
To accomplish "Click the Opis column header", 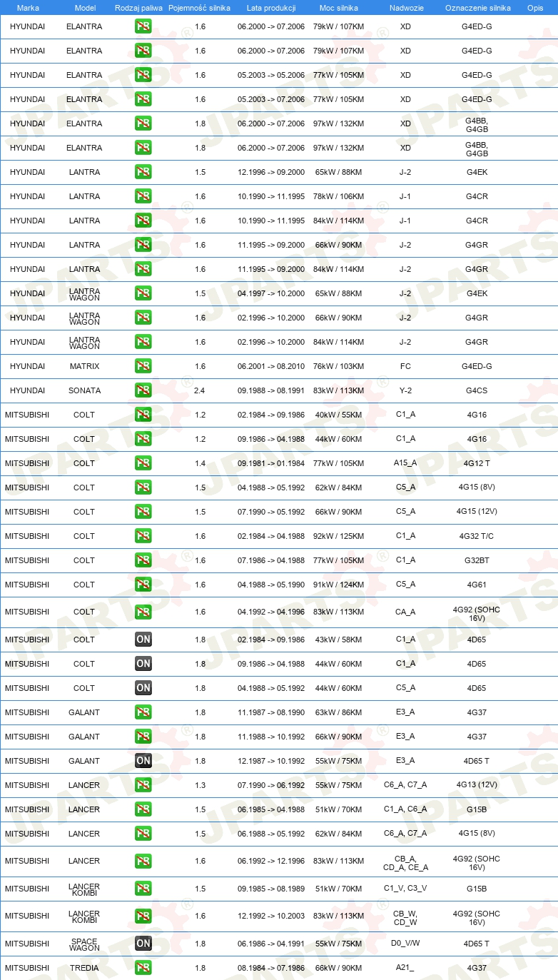I will tap(534, 8).
